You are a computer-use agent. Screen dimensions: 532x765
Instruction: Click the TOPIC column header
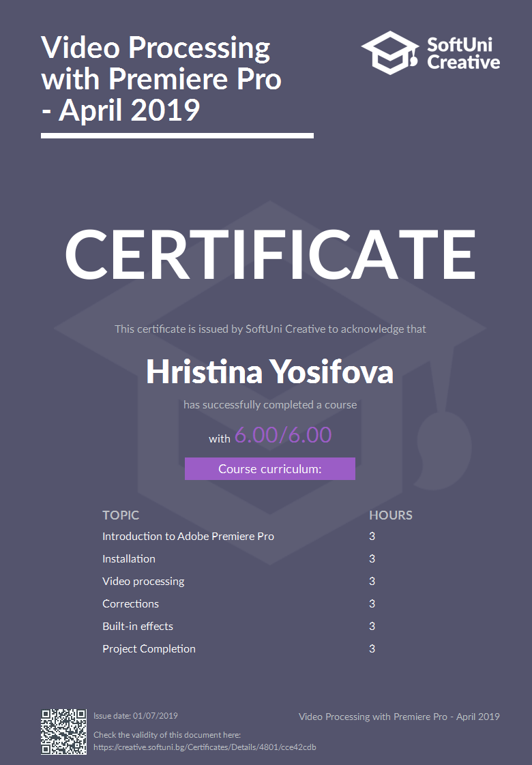pyautogui.click(x=121, y=515)
